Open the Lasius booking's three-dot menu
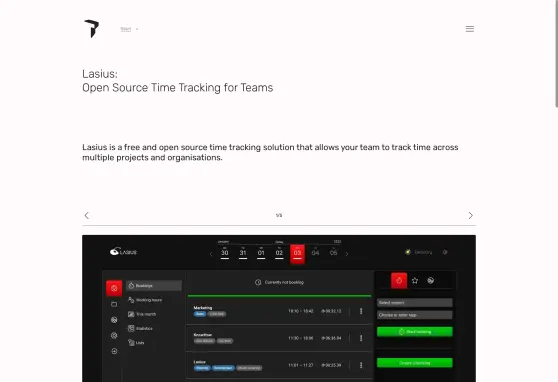 click(361, 365)
